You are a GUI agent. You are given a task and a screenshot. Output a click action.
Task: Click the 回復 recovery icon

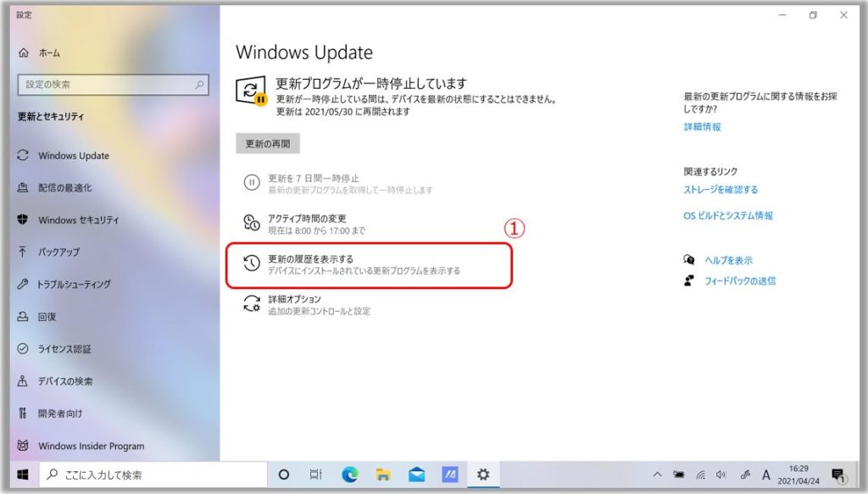23,317
